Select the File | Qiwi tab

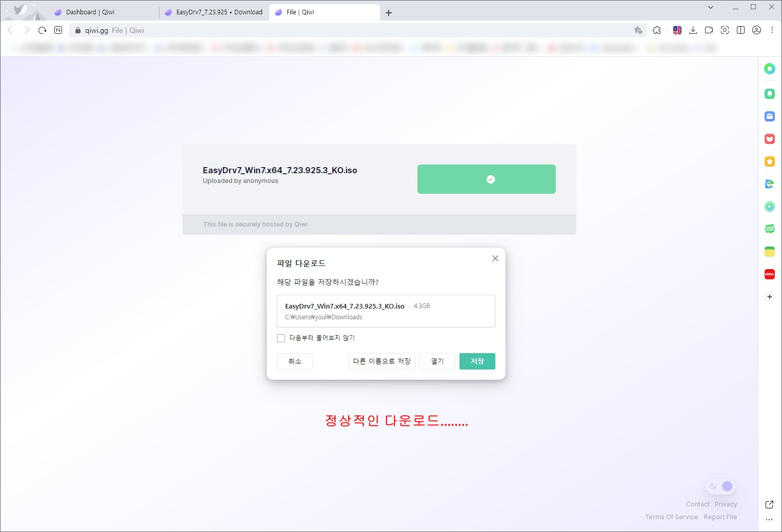click(325, 12)
